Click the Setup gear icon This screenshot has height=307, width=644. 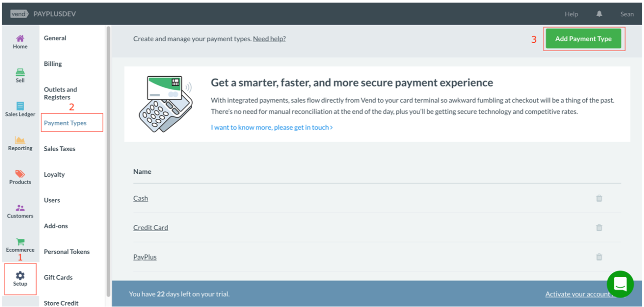(20, 275)
